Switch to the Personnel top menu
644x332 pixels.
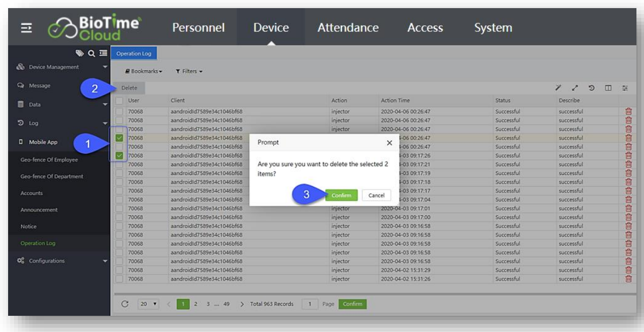tap(198, 28)
